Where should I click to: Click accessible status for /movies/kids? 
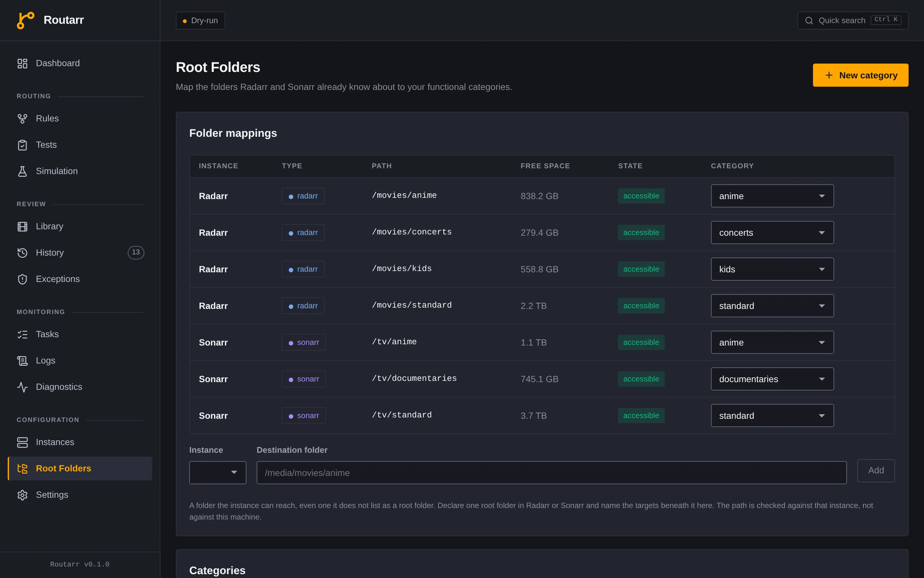(x=641, y=269)
